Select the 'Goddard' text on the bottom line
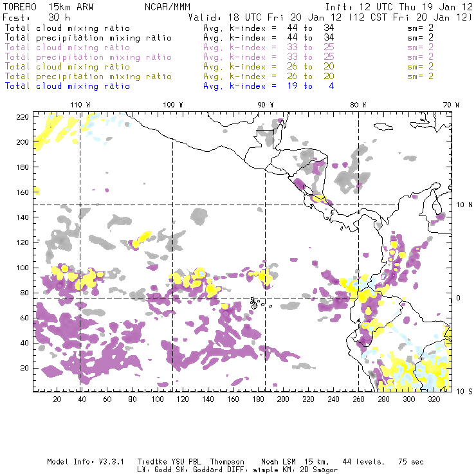 click(210, 470)
